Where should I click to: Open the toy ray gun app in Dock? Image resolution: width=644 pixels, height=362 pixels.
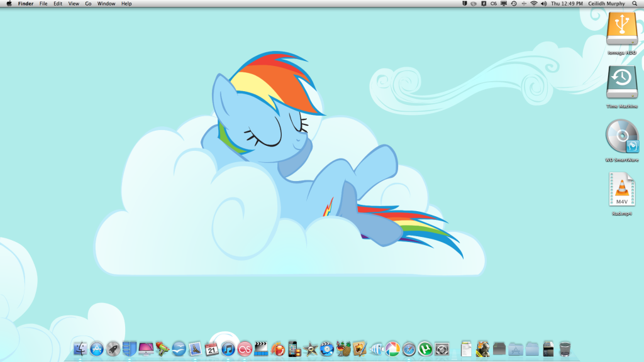[x=162, y=349]
